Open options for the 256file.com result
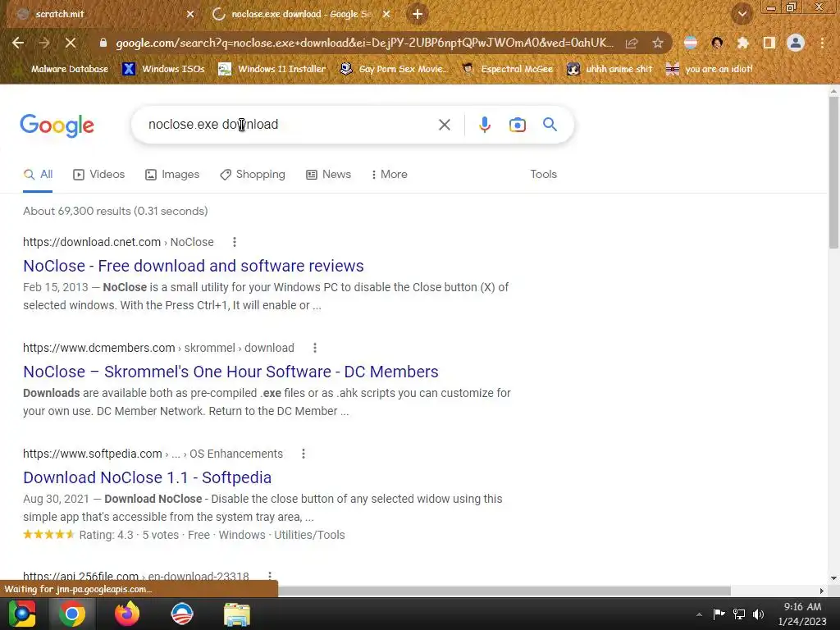The height and width of the screenshot is (630, 840). coord(269,575)
